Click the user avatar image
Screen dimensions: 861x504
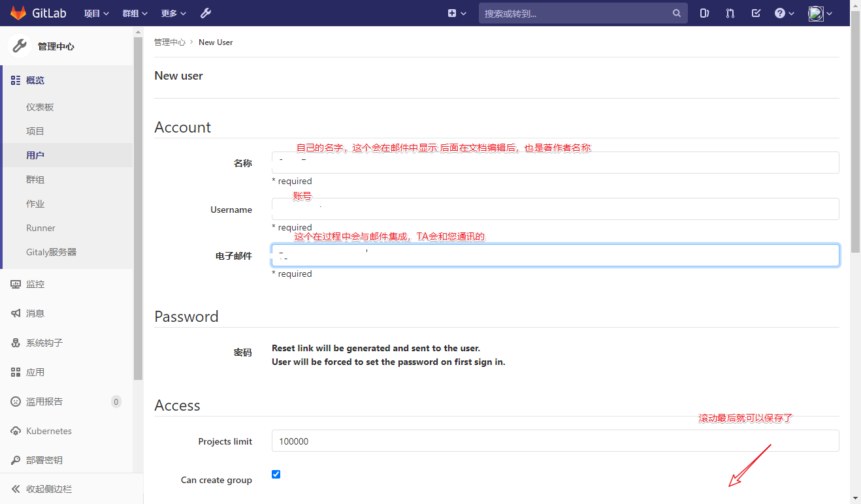coord(816,13)
